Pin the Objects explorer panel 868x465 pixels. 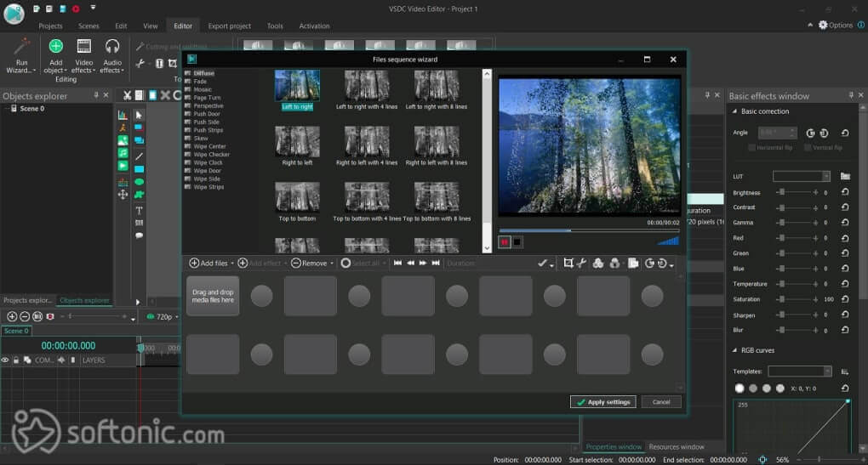(96, 95)
